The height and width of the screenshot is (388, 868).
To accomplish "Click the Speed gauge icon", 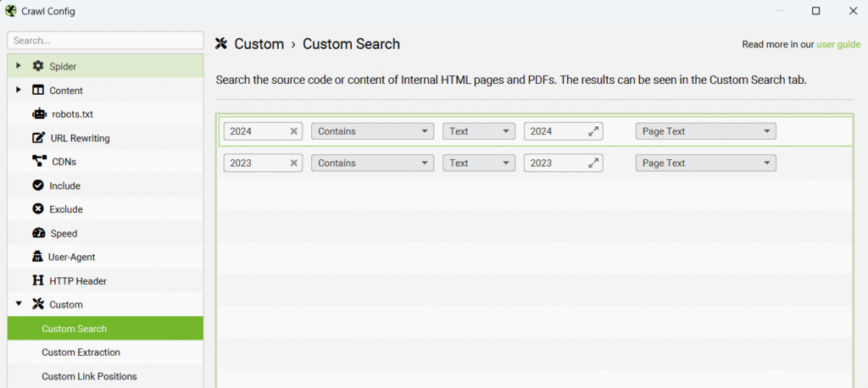I will (x=38, y=233).
